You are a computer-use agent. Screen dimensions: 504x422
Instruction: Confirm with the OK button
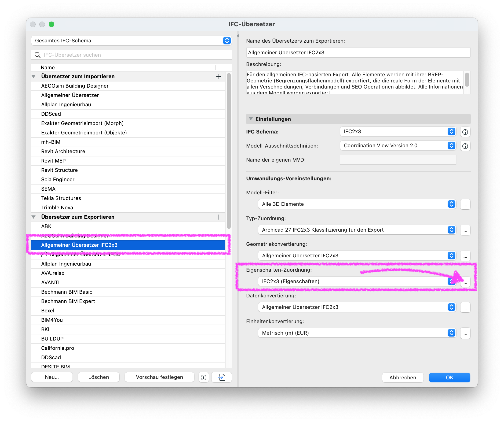[449, 378]
